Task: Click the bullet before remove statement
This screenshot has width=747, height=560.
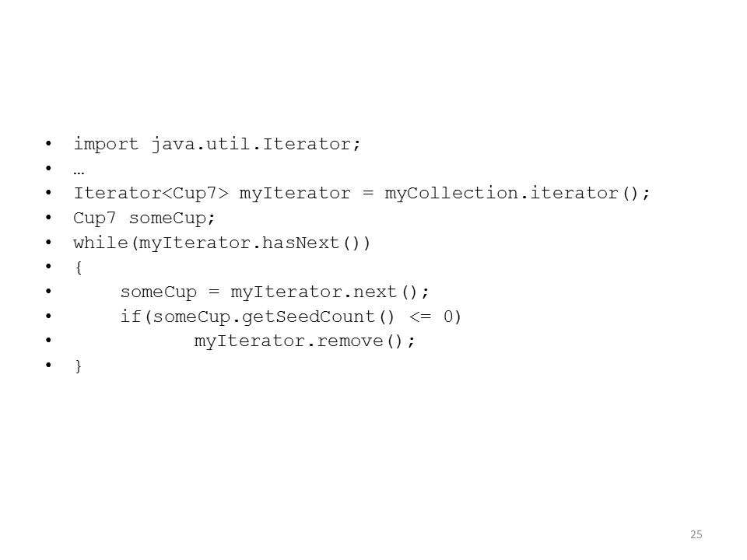Action: [48, 341]
